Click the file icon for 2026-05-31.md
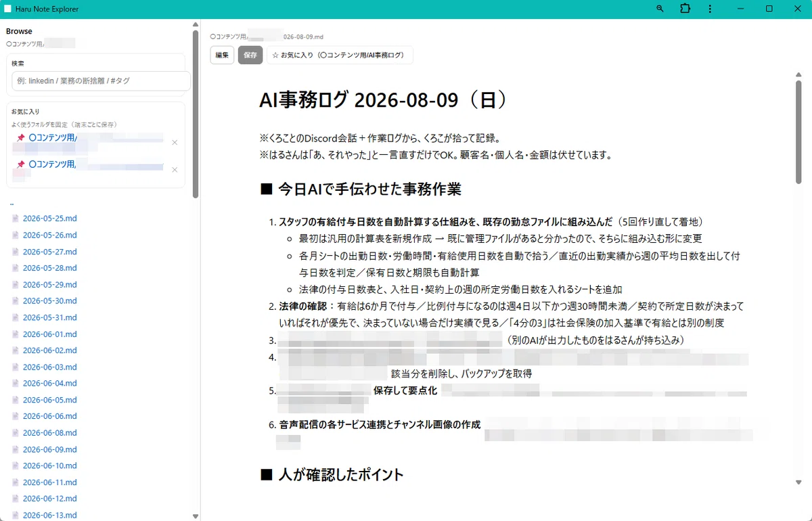 click(16, 317)
